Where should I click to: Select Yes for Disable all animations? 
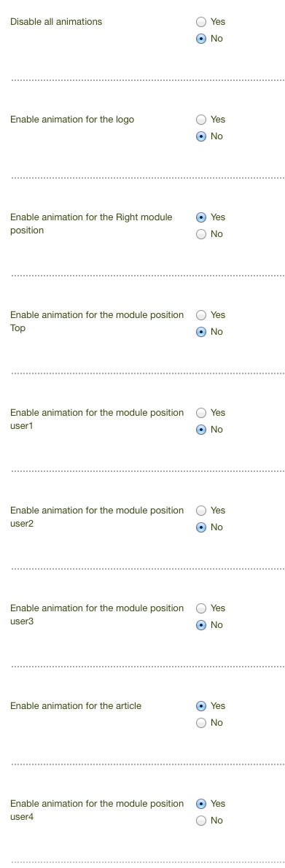pos(201,22)
